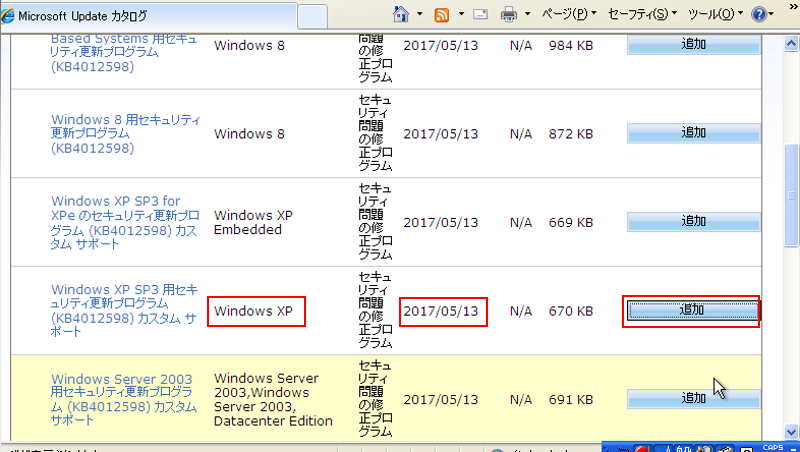This screenshot has height=452, width=800.
Task: Click the 669 KB size cell
Action: 571,222
